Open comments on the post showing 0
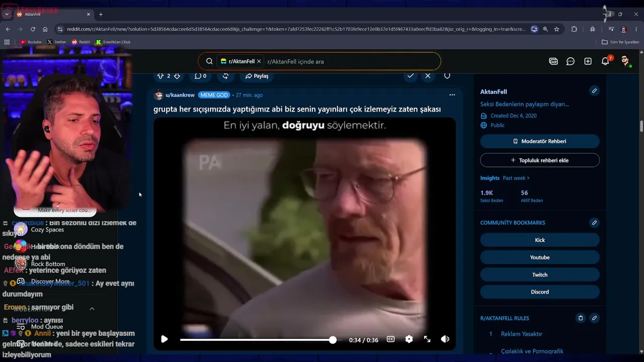This screenshot has height=362, width=644. click(200, 76)
